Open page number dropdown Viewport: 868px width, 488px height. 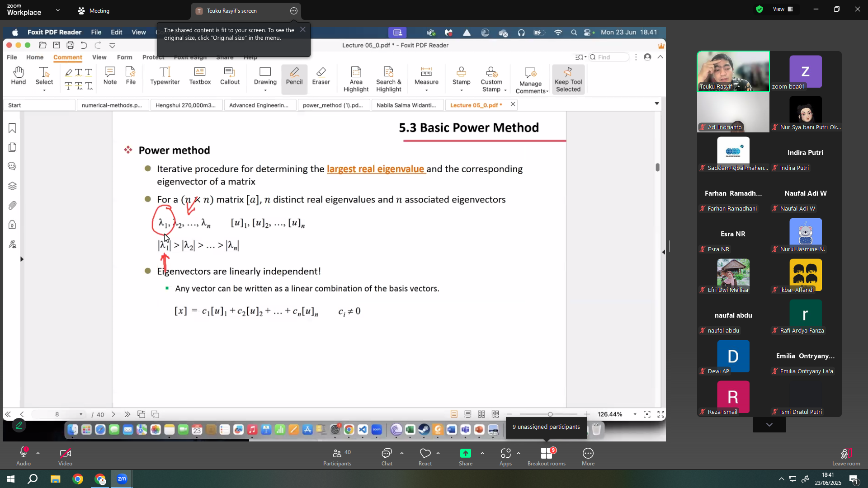81,414
